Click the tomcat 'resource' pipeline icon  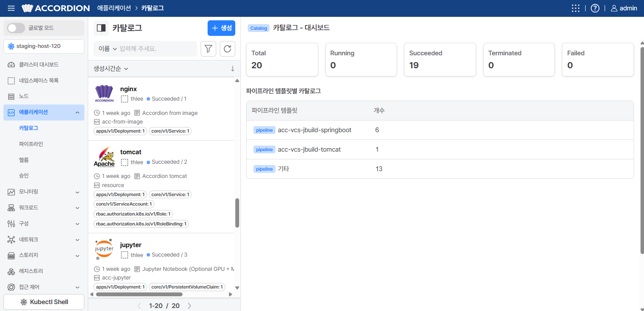point(97,185)
